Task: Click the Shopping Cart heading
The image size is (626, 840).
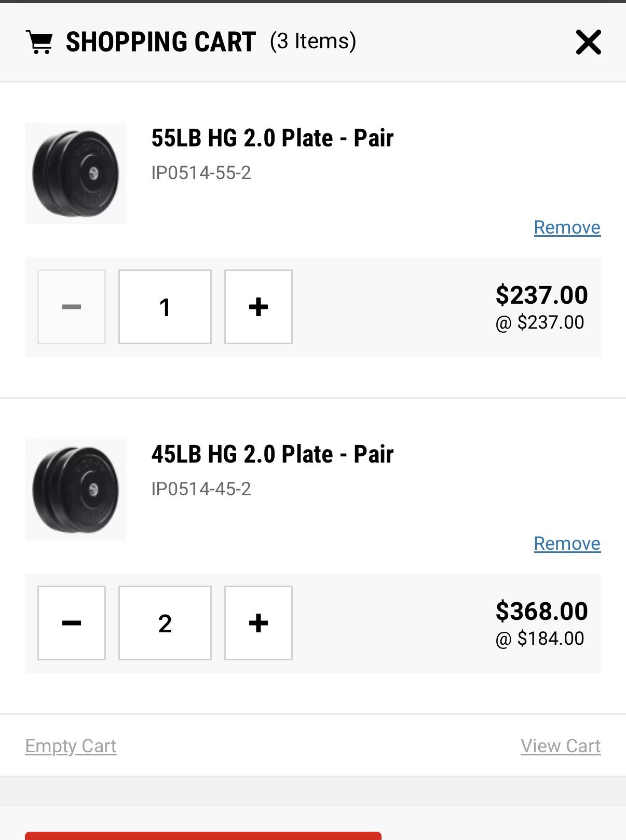Action: [161, 42]
